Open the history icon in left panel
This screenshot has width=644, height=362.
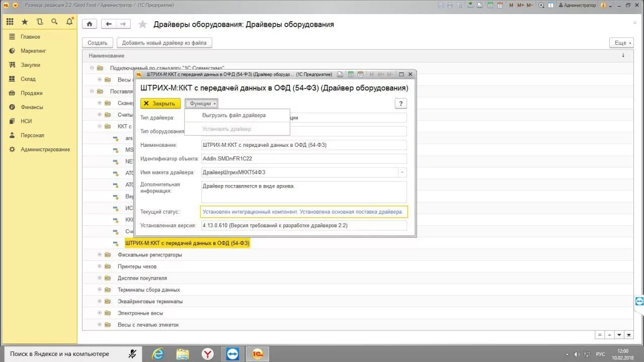[40, 22]
